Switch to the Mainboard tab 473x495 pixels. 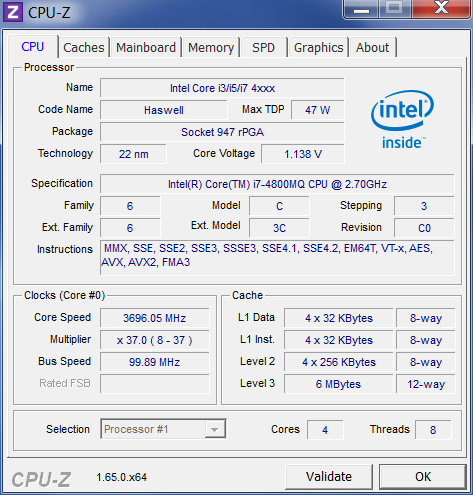(146, 47)
